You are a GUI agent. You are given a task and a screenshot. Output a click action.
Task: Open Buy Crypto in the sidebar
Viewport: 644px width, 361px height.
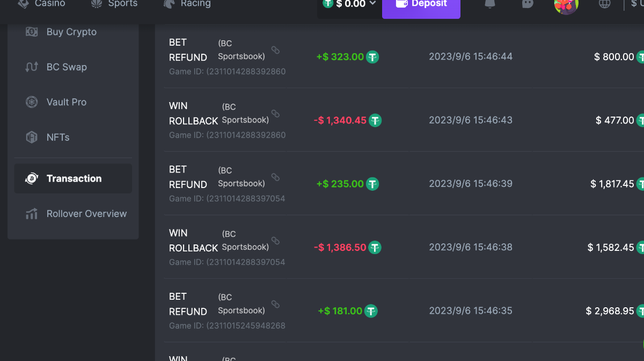71,32
